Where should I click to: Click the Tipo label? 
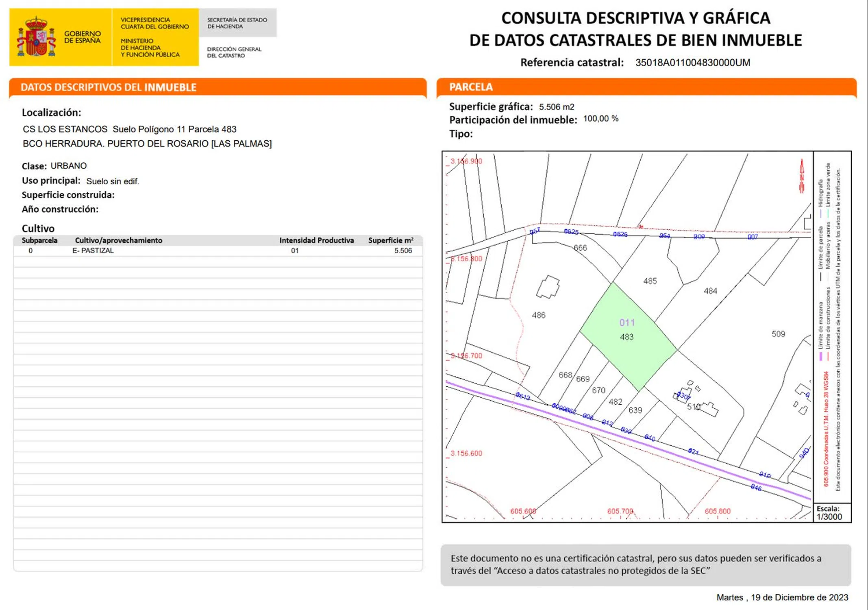tap(461, 134)
